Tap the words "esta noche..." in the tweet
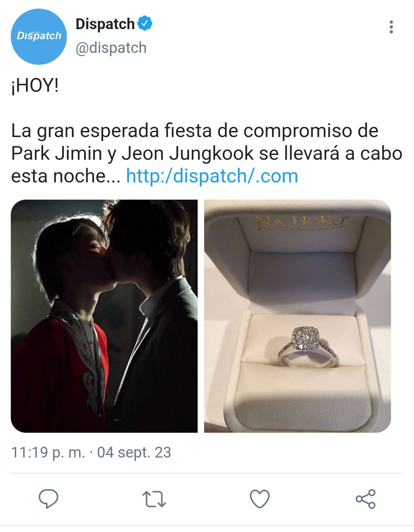Image resolution: width=414 pixels, height=532 pixels. pos(66,176)
